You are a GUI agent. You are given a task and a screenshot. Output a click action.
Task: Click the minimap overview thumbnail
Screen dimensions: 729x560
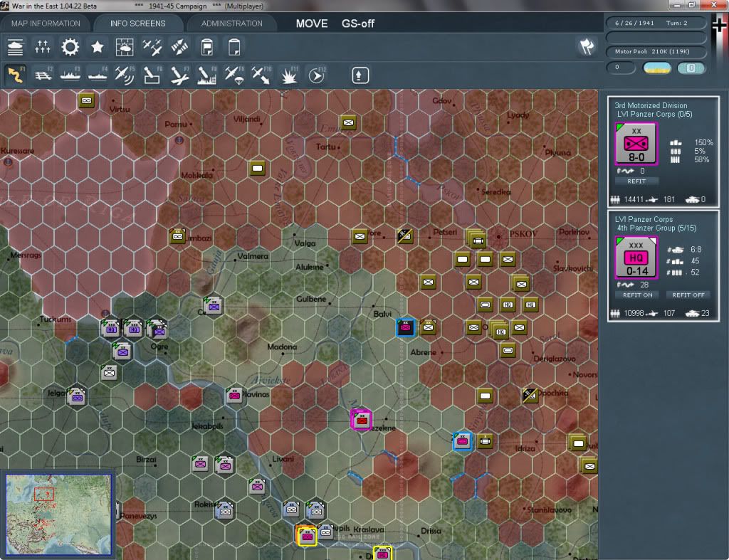coord(58,514)
